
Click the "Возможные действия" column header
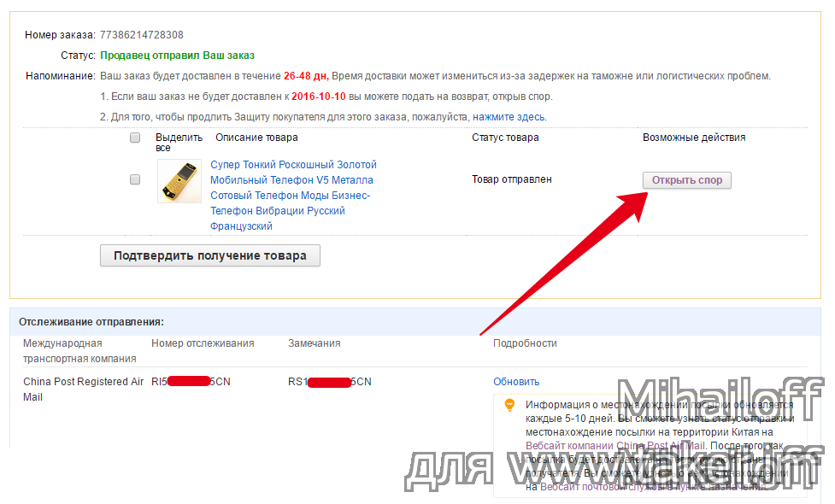point(694,138)
